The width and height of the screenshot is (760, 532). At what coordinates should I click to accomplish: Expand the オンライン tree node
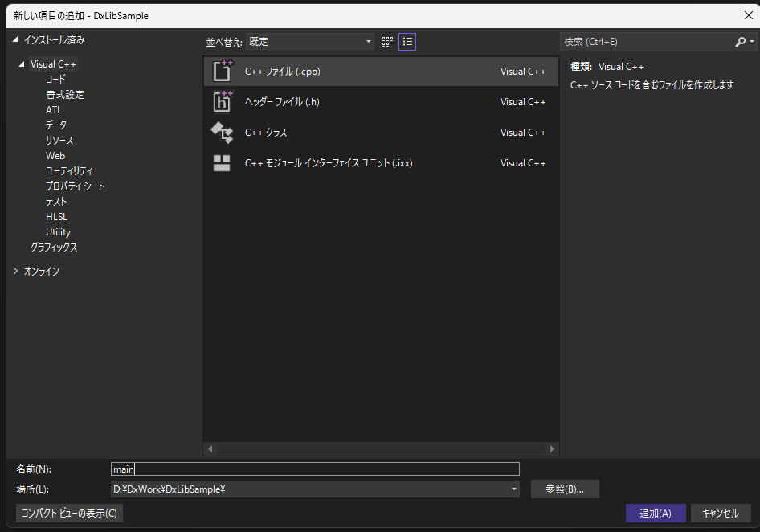pos(15,271)
